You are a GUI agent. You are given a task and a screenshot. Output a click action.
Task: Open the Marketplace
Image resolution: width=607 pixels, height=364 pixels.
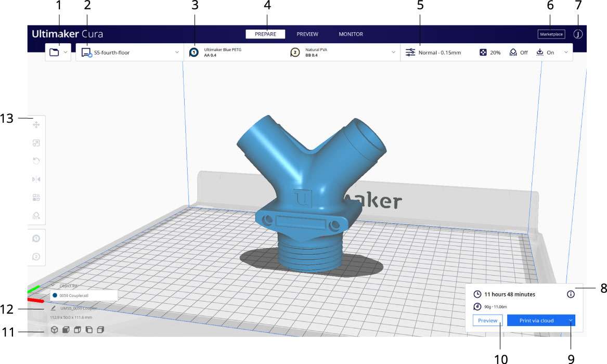tap(551, 34)
